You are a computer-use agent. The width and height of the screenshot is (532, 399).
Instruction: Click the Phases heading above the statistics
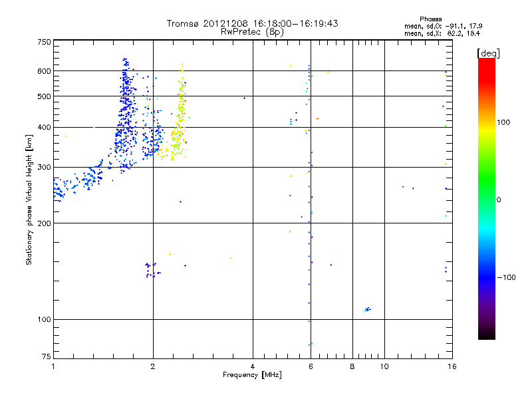(432, 19)
